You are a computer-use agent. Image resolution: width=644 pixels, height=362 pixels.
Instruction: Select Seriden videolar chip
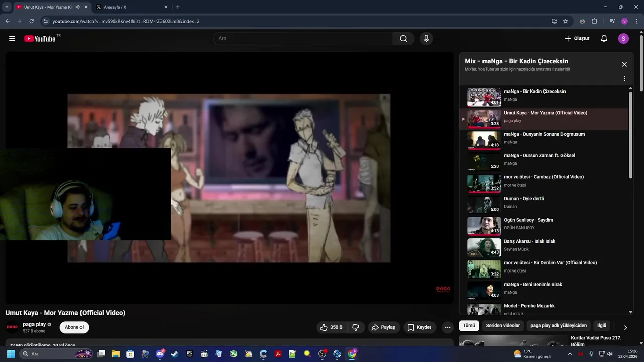point(503,325)
